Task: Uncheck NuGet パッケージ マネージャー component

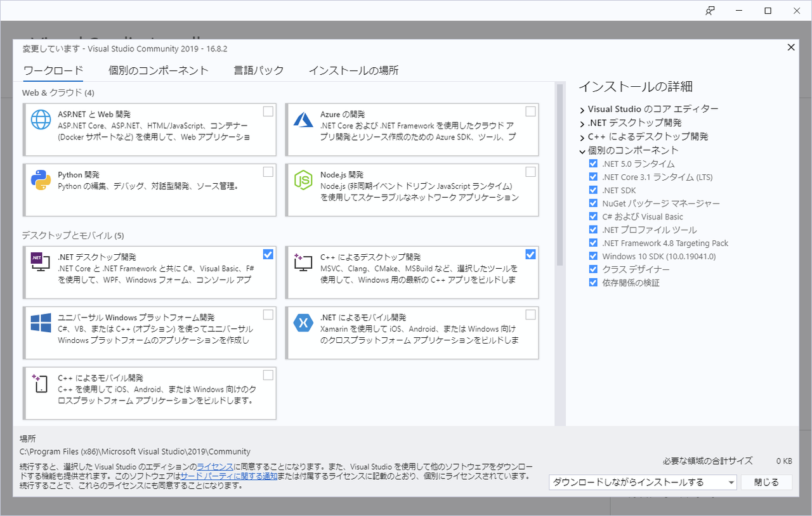Action: 593,203
